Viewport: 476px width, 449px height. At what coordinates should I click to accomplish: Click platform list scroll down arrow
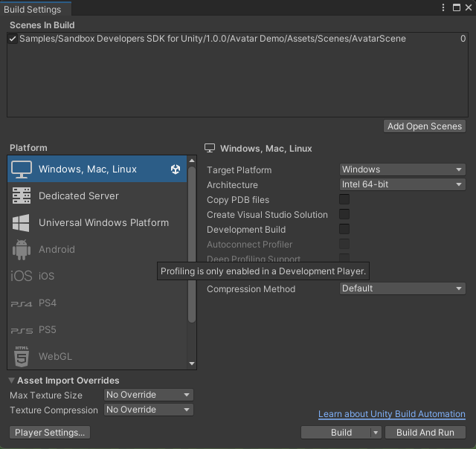coord(192,364)
